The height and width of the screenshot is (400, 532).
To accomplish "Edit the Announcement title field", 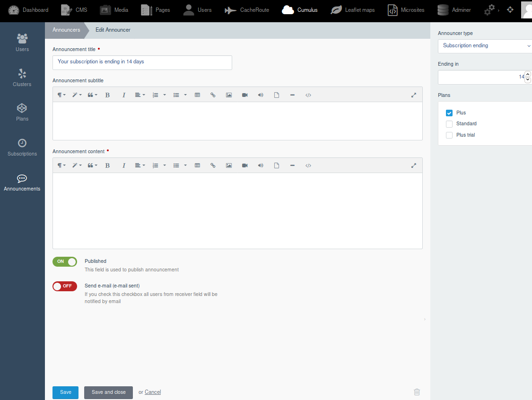I will pos(142,62).
